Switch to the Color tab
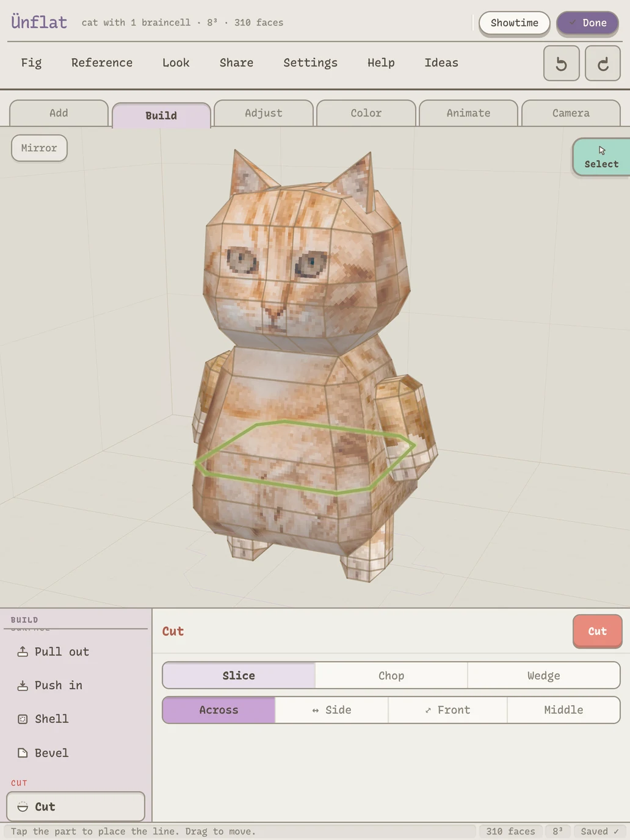 [366, 114]
